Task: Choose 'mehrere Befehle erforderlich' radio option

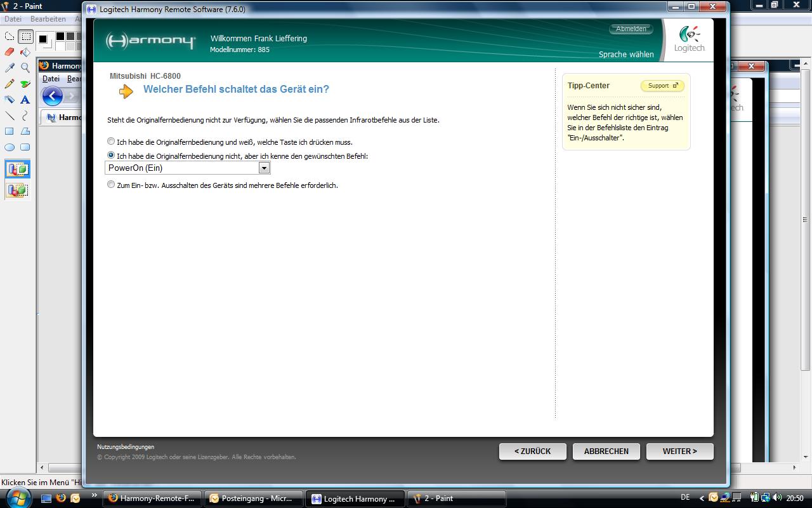Action: click(112, 185)
